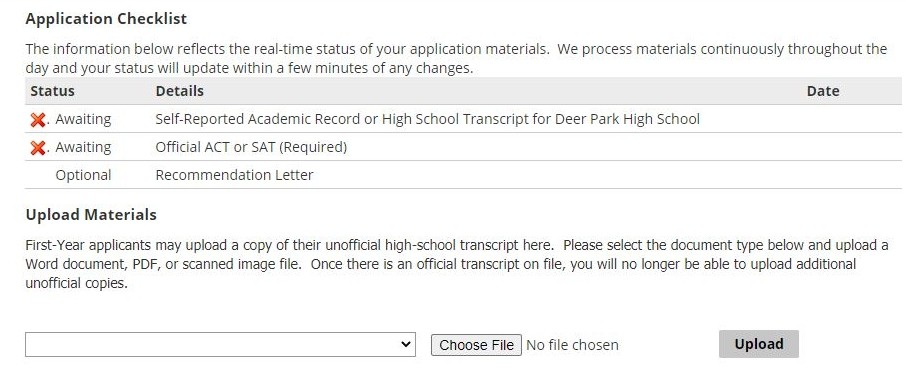Viewport: 906px width, 376px height.
Task: Click the Awaiting status of the ACT/SAT row
Action: click(x=83, y=147)
